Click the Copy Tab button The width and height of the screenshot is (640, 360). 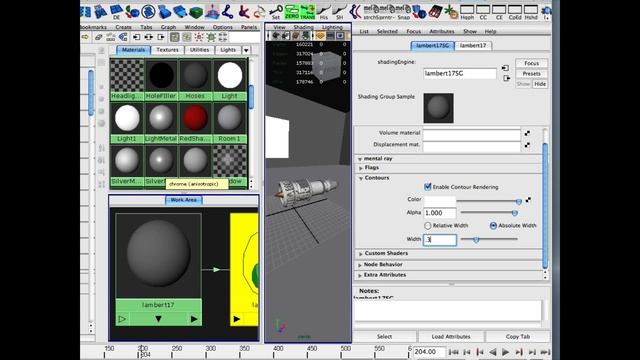tap(518, 336)
